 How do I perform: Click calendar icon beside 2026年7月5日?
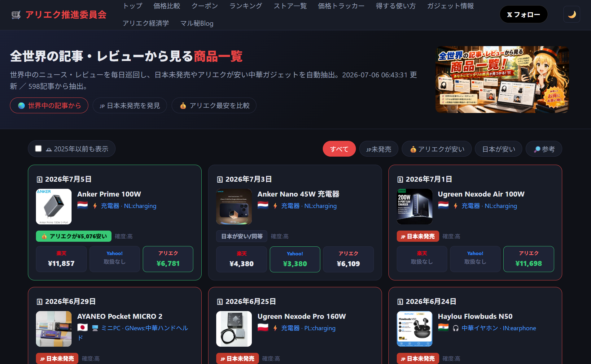point(39,180)
